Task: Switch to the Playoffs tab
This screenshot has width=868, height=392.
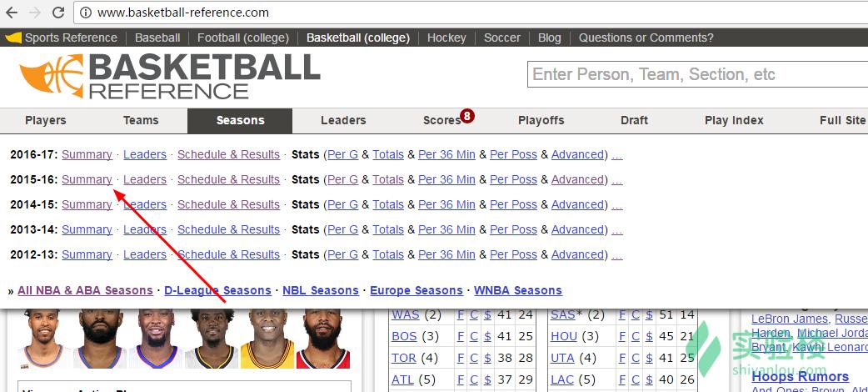Action: [541, 120]
